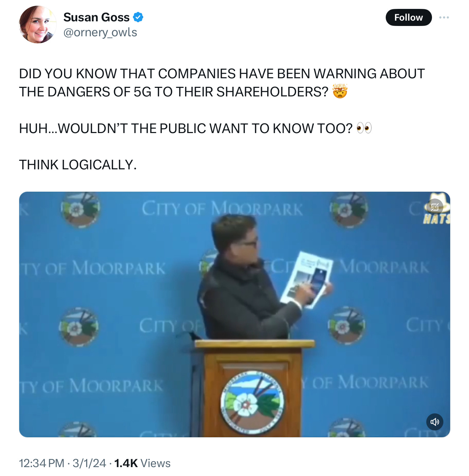The width and height of the screenshot is (469, 476).
Task: Click the speaker at the podium
Action: coord(249,277)
